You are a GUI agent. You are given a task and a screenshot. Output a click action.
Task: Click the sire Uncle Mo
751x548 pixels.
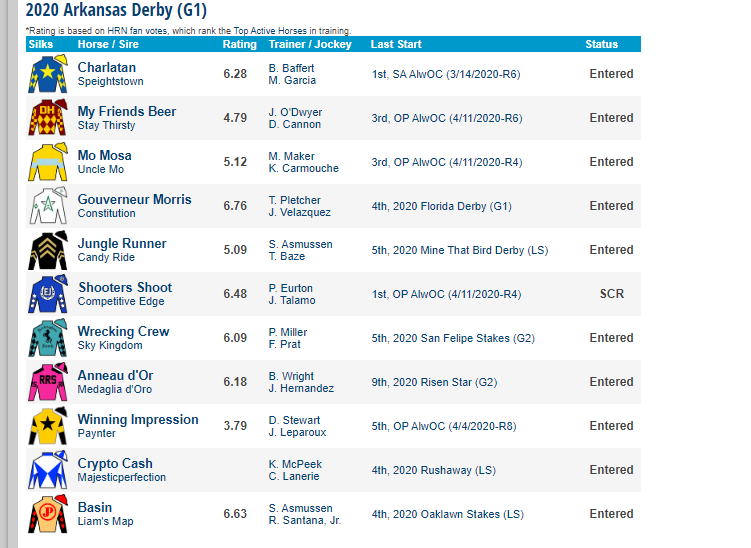101,170
